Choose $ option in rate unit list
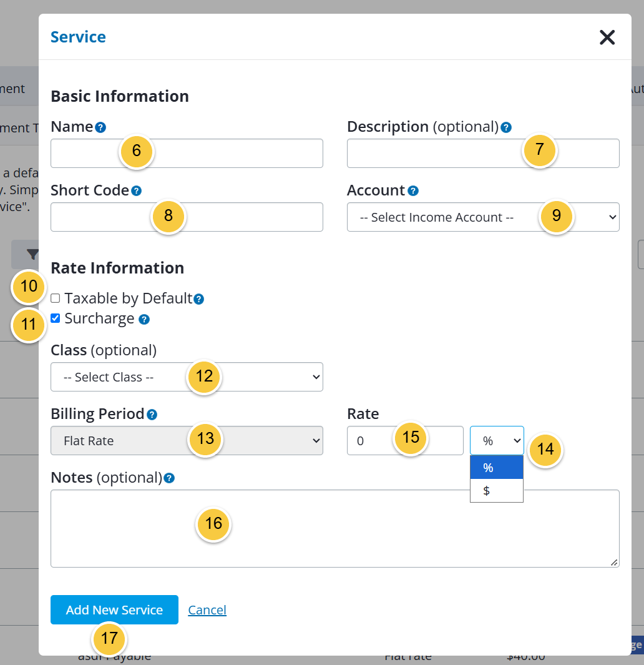Viewport: 644px width, 665px height. (x=497, y=491)
